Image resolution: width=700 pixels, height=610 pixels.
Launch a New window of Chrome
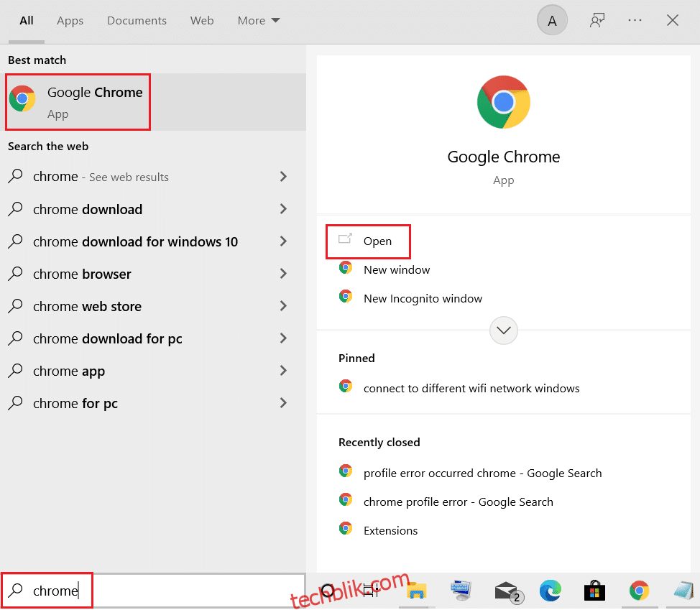(x=397, y=270)
